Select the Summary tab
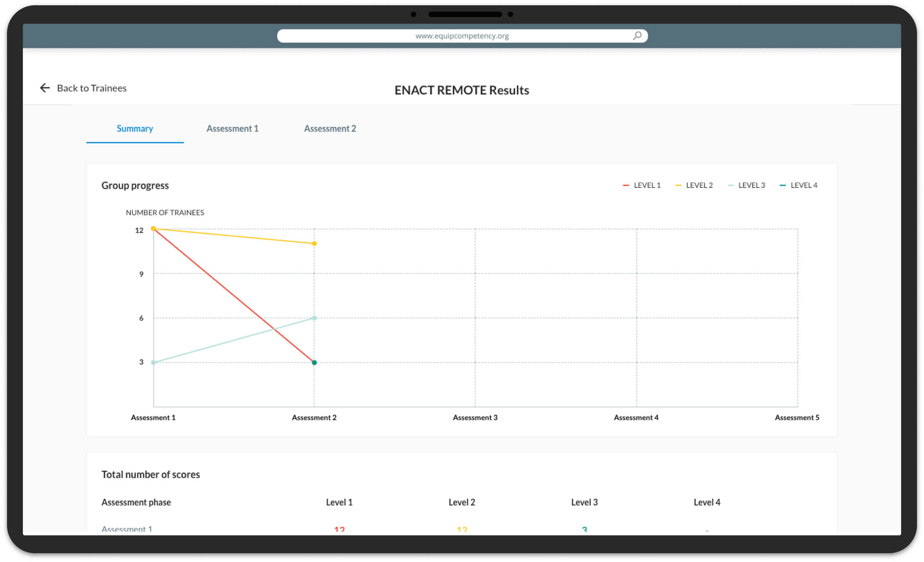 135,129
